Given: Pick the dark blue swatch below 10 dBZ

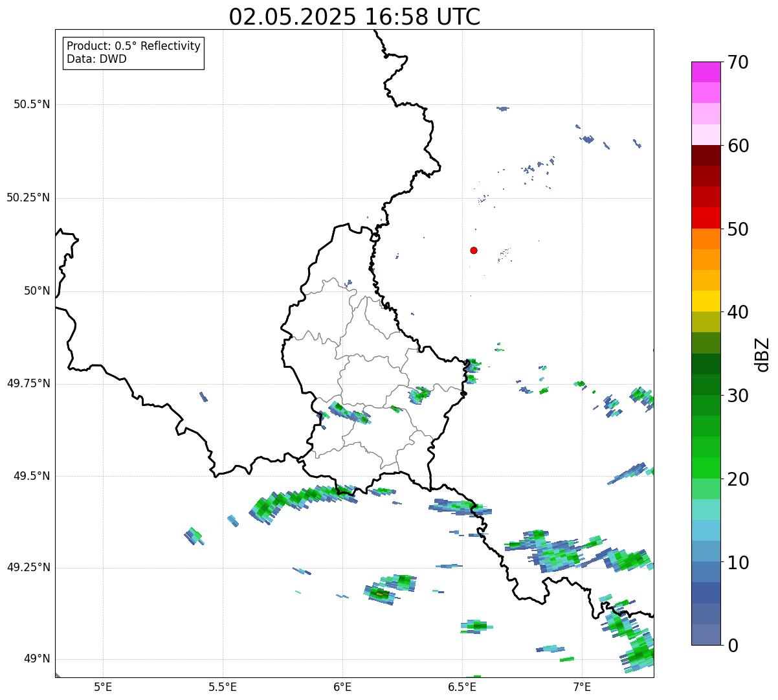Looking at the screenshot, I should [706, 593].
